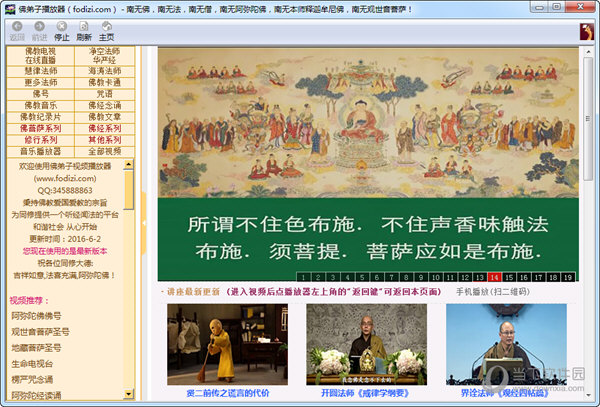Screen dimensions: 600x407
Task: Click 您现在使用的是最新版本 notice
Action: [x=65, y=251]
